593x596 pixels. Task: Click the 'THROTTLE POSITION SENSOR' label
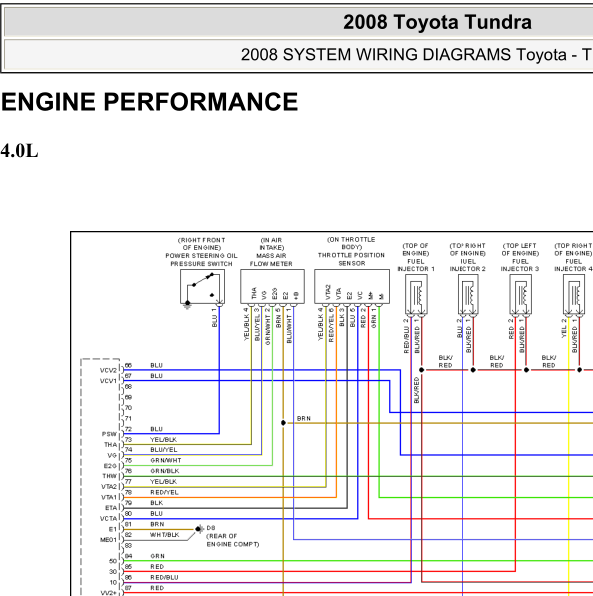point(351,259)
